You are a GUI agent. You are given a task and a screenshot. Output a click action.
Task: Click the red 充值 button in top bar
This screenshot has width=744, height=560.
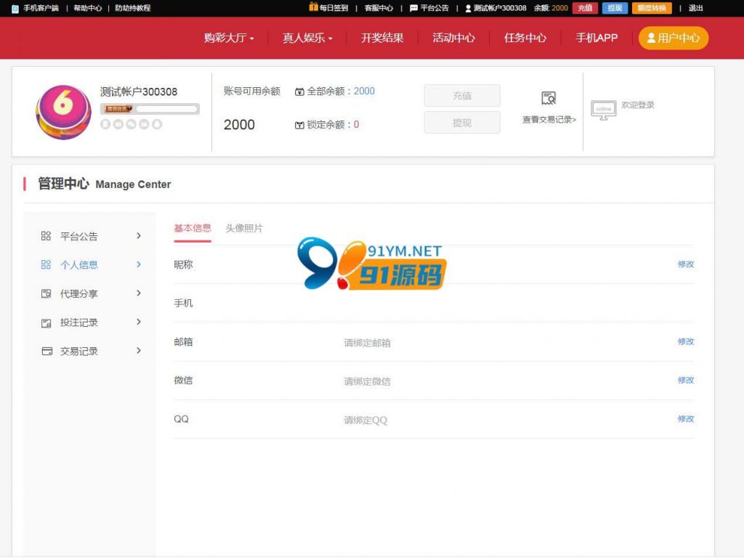click(x=585, y=8)
